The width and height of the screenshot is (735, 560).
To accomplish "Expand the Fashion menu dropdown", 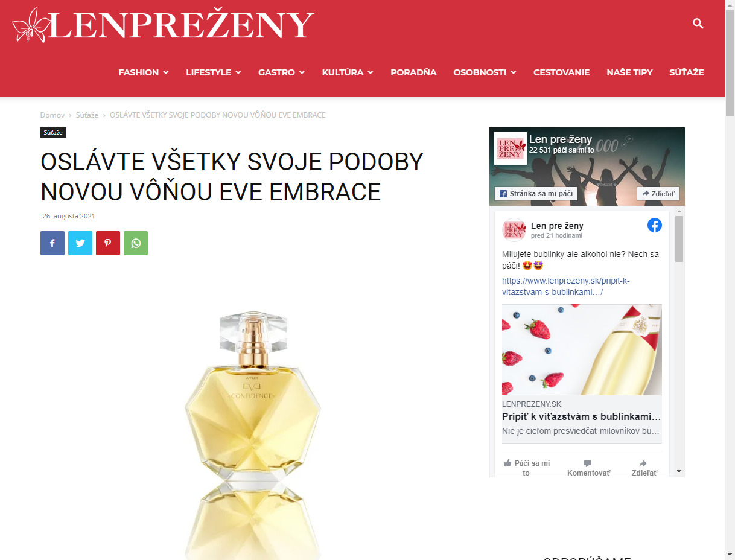I will [144, 72].
